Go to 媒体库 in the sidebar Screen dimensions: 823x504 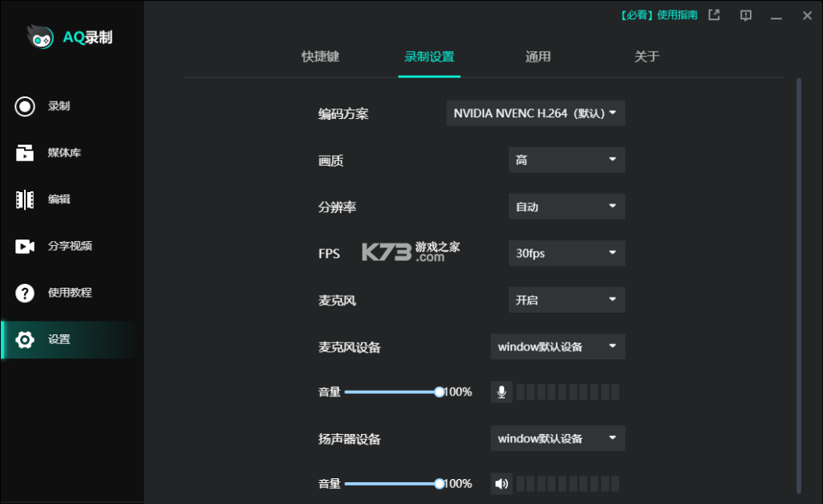(x=72, y=153)
